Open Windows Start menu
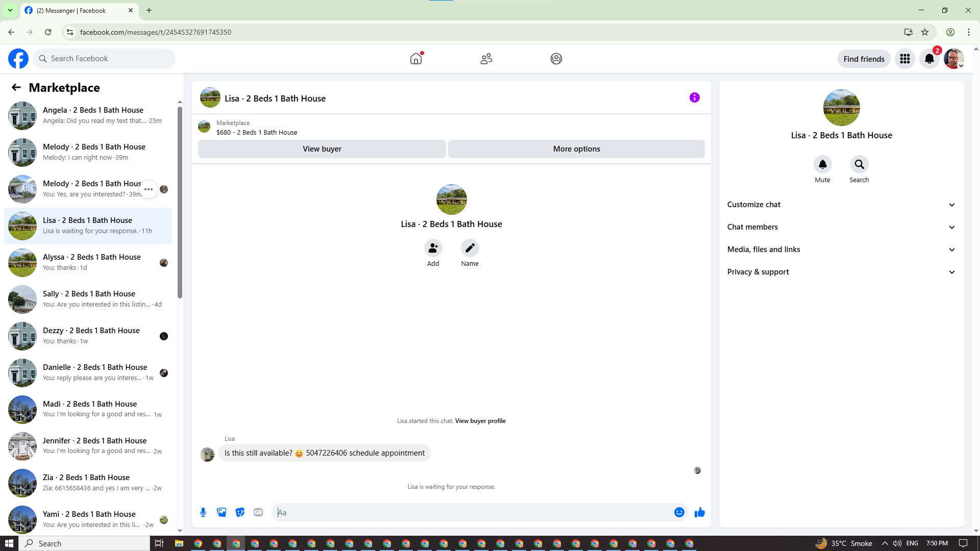The width and height of the screenshot is (980, 551). point(9,543)
